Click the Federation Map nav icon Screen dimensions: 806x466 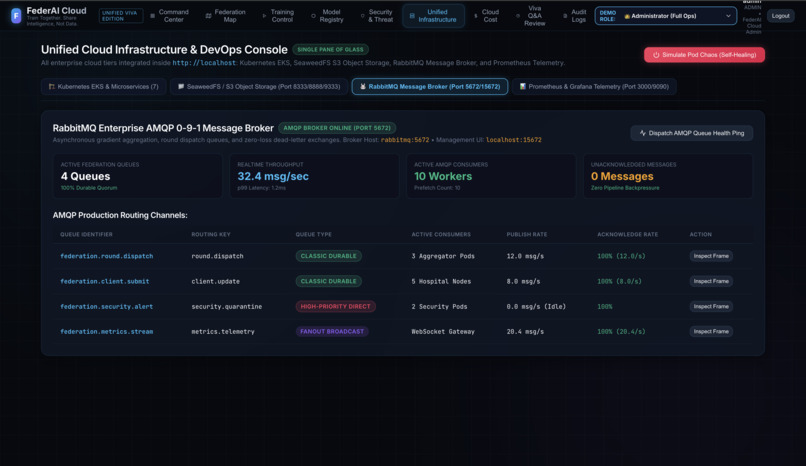(x=208, y=16)
